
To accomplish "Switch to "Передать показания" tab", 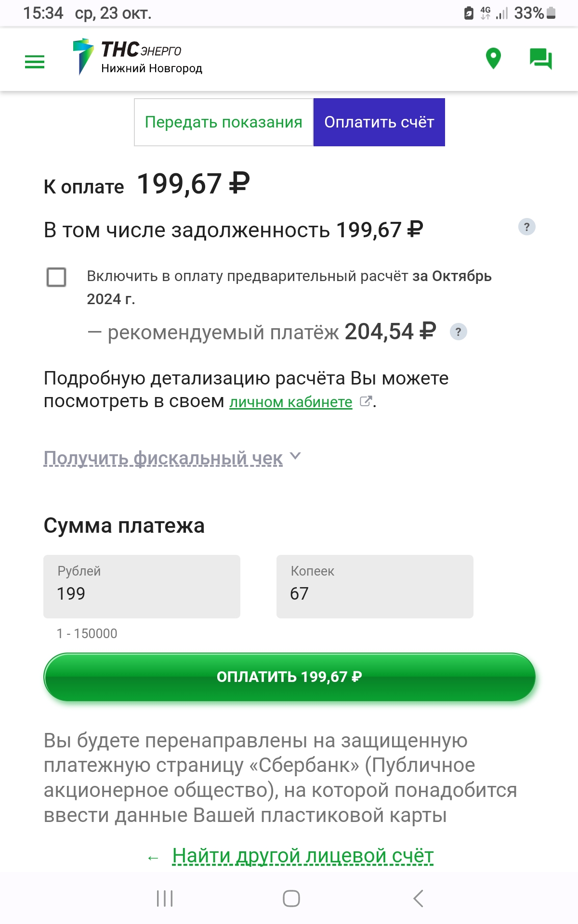I will pyautogui.click(x=223, y=122).
